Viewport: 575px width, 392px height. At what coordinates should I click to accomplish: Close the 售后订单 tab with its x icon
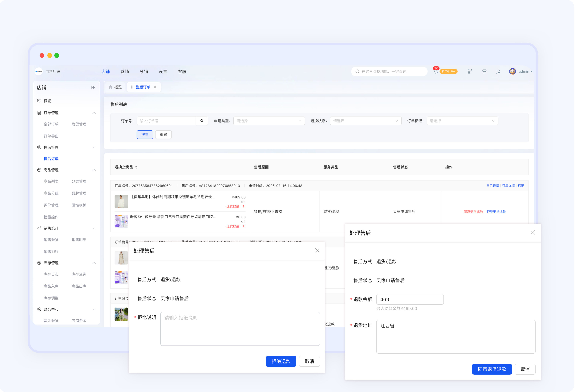155,87
